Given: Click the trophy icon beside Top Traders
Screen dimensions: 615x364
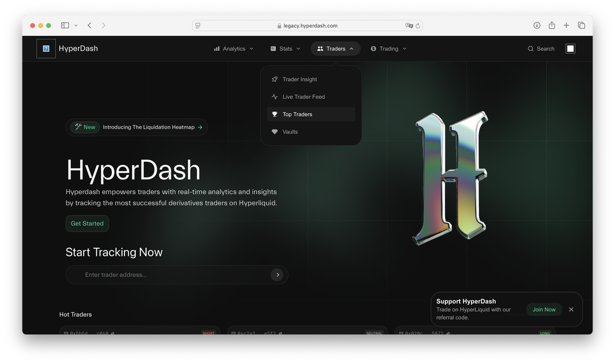Looking at the screenshot, I should pos(275,114).
